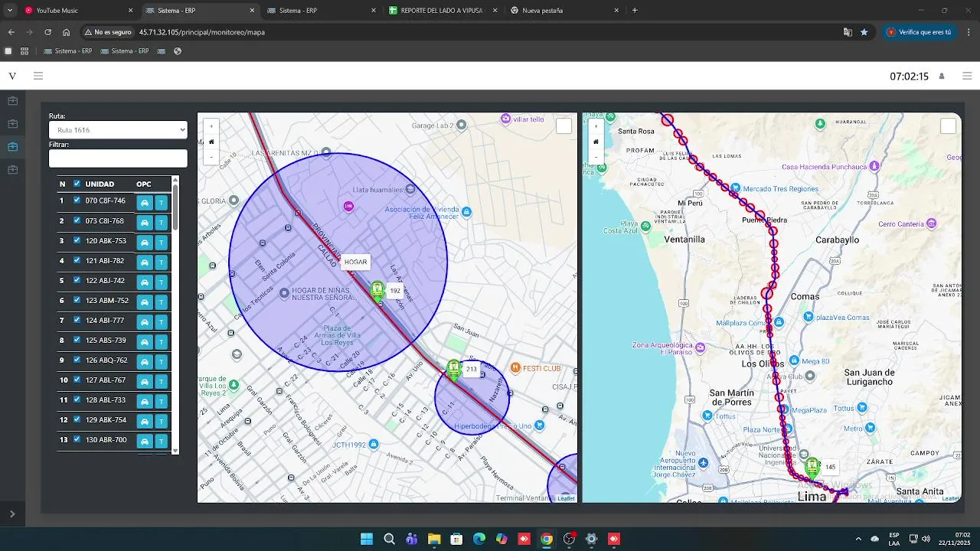Click the Verifica que eres tú button
980x551 pixels.
click(x=920, y=32)
